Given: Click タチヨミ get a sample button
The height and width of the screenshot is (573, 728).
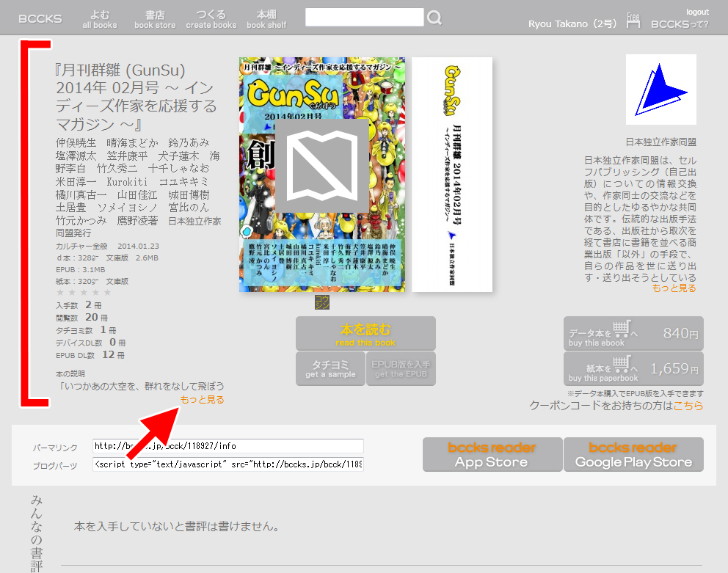Looking at the screenshot, I should point(330,369).
